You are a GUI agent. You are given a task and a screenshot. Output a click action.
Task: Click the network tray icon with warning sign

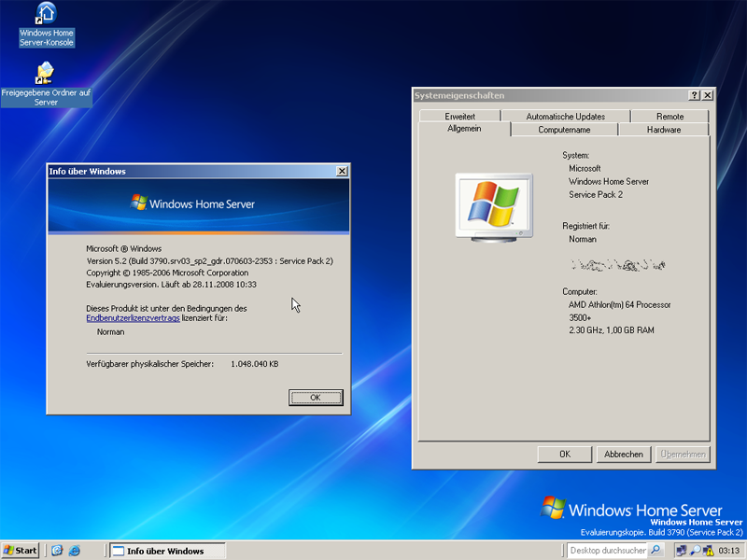pos(709,551)
